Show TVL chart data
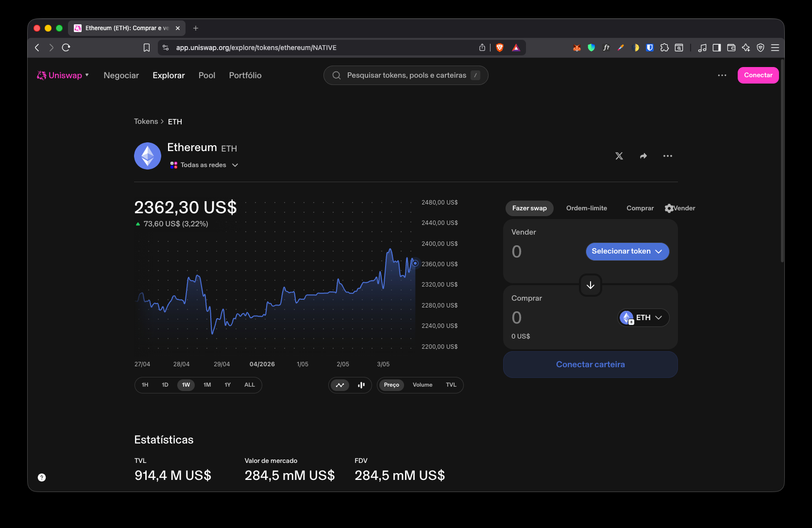 pyautogui.click(x=451, y=385)
